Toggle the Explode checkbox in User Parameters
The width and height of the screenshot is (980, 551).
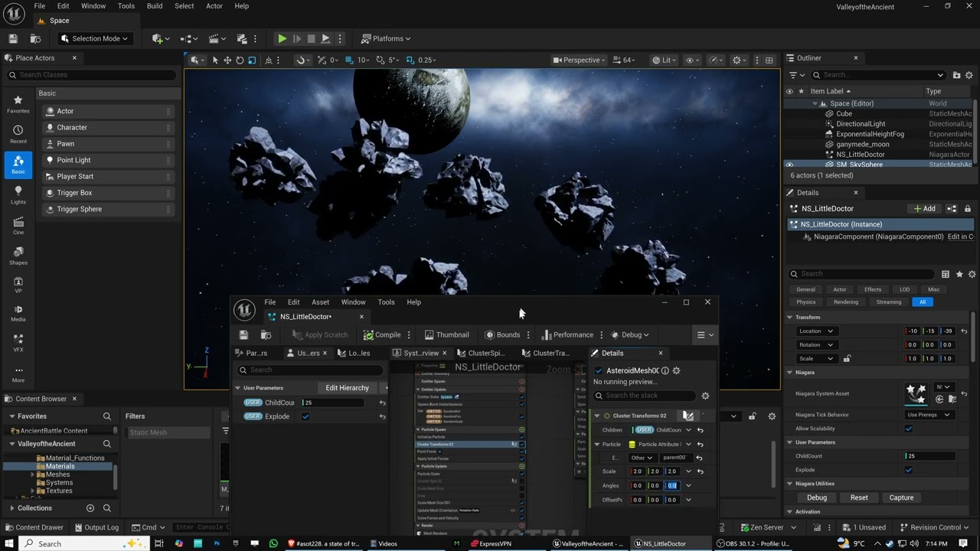(305, 416)
